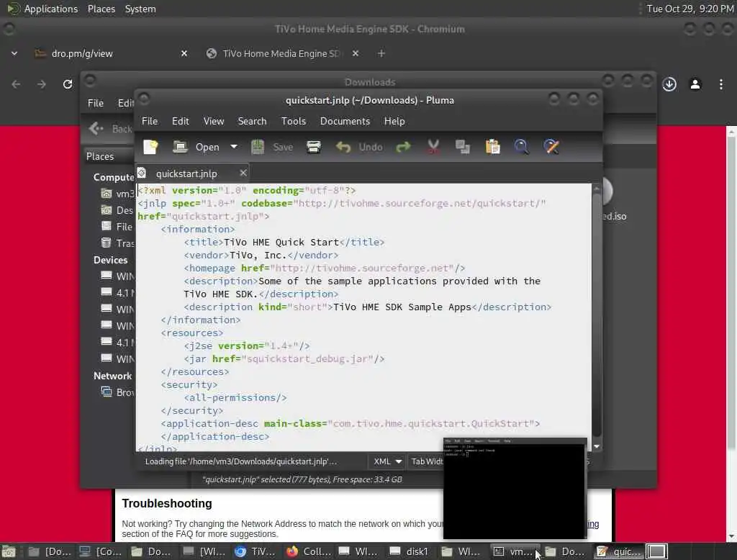The height and width of the screenshot is (560, 737).
Task: Click the Open file button in Pluma
Action: [196, 147]
